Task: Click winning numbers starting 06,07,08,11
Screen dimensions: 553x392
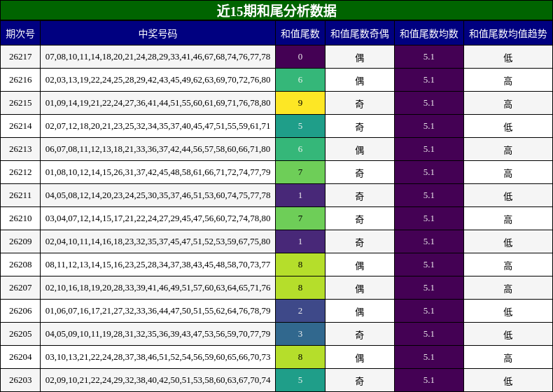Action: pos(157,149)
